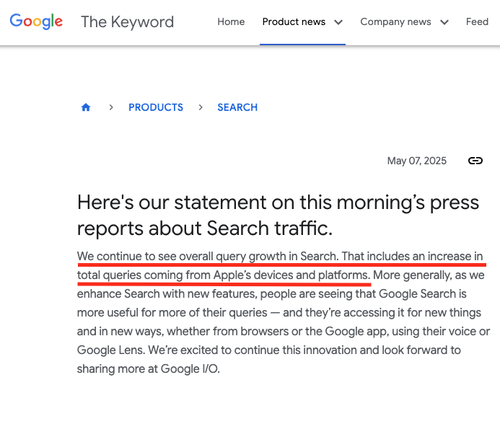Click the underlined query growth sentence

(208, 256)
